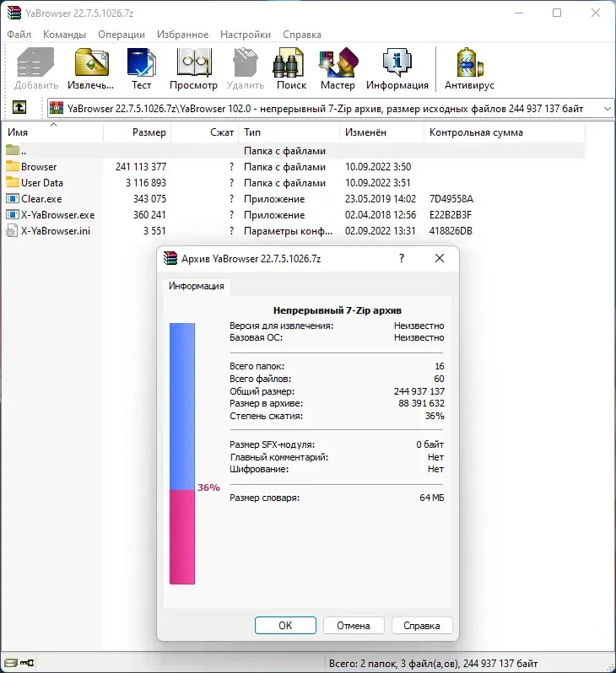Image resolution: width=616 pixels, height=673 pixels.
Task: Click the Справка button in dialog
Action: (x=422, y=626)
